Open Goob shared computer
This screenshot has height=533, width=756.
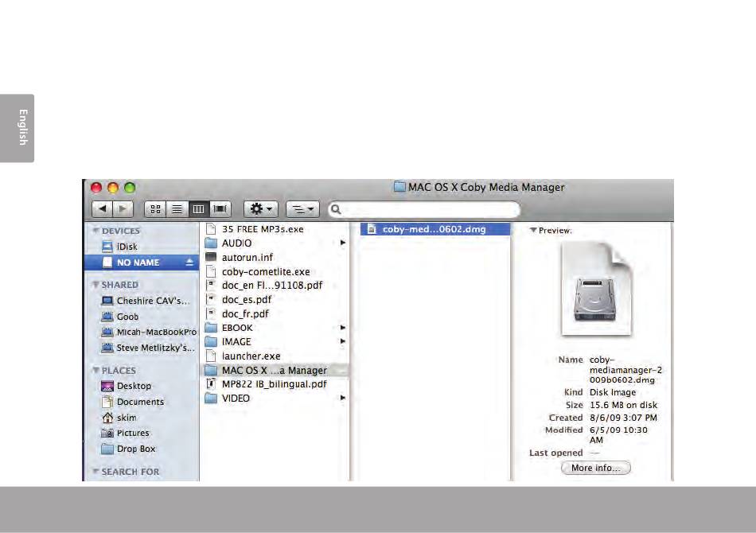pos(142,317)
